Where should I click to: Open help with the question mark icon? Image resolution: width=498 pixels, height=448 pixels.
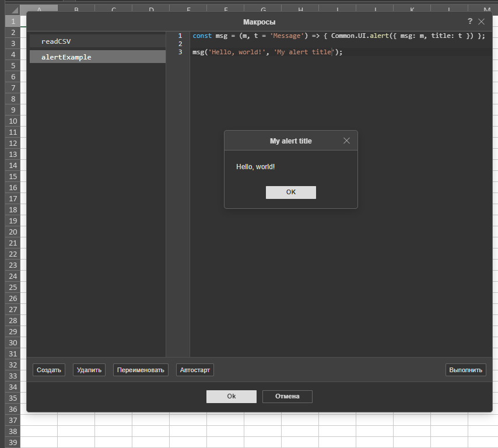[470, 21]
